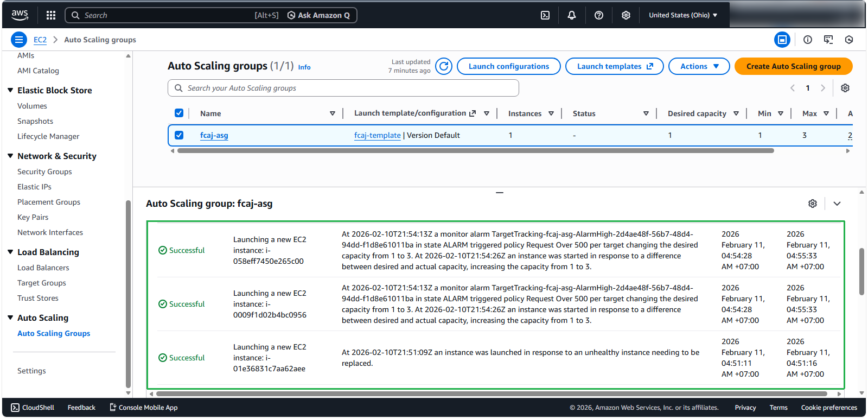Open the info panel icon in the breadcrumb bar
This screenshot has width=868, height=419.
[808, 40]
